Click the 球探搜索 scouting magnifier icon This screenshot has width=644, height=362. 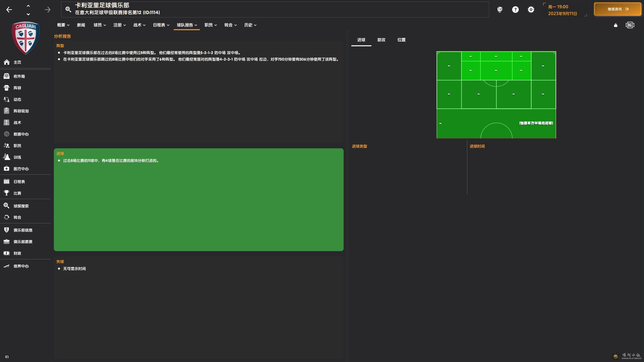pos(7,206)
